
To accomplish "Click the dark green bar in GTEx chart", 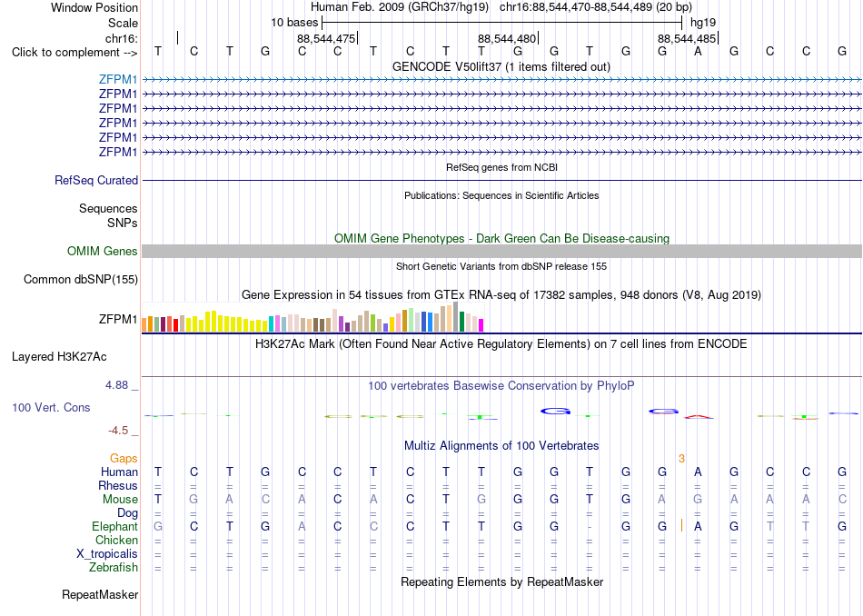I will (x=461, y=322).
